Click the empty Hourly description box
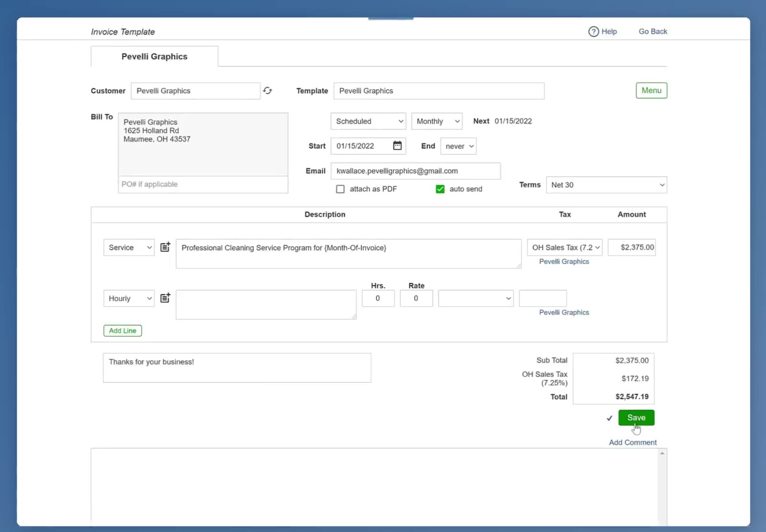This screenshot has width=766, height=532. point(266,304)
